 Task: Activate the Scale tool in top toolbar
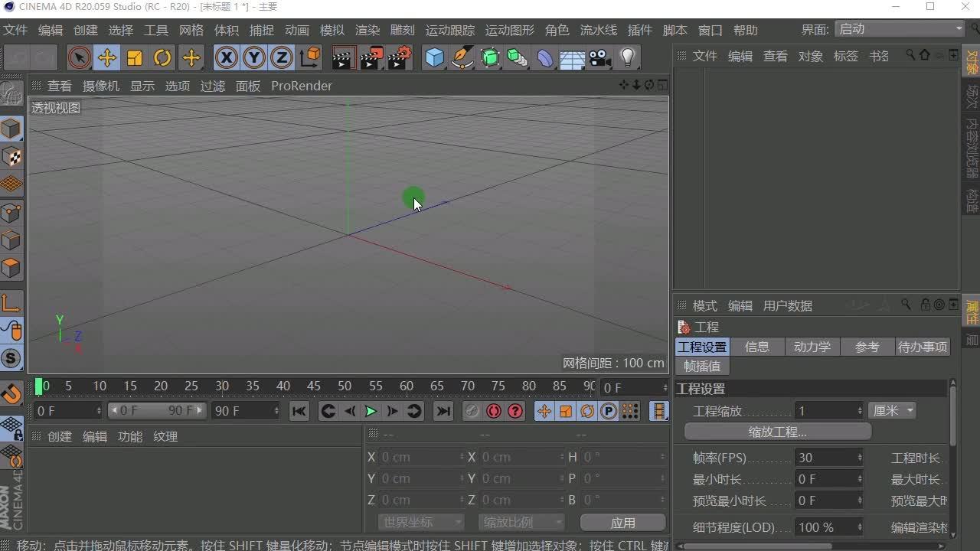[135, 57]
